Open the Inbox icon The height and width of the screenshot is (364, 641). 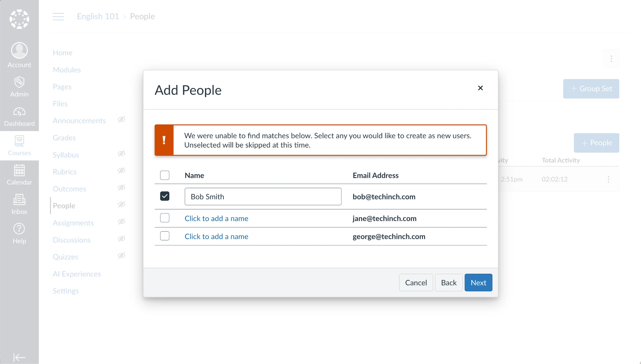(x=19, y=200)
